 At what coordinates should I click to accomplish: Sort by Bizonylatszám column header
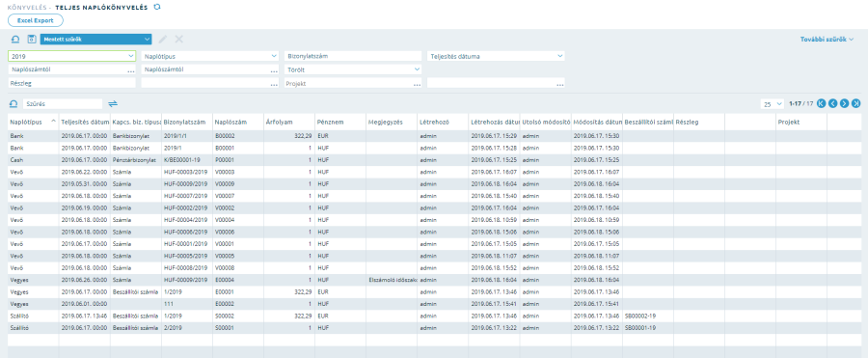click(x=186, y=122)
